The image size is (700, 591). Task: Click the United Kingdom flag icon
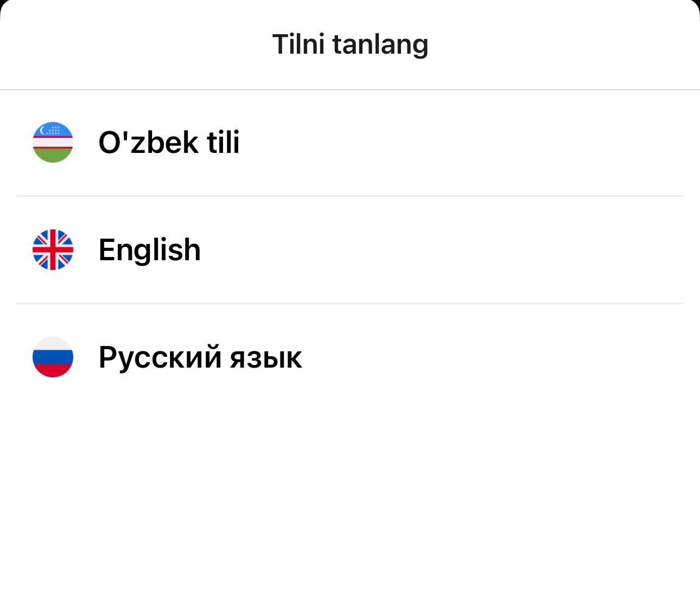(x=53, y=249)
